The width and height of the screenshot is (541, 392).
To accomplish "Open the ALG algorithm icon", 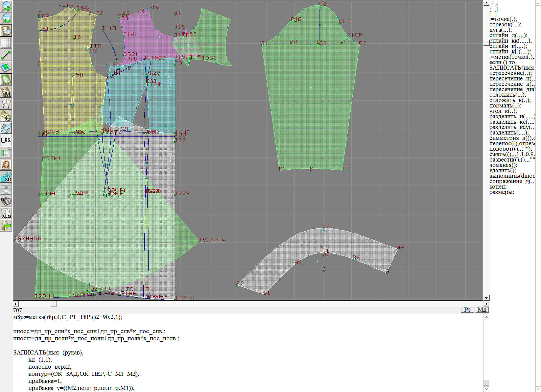I will [6, 214].
